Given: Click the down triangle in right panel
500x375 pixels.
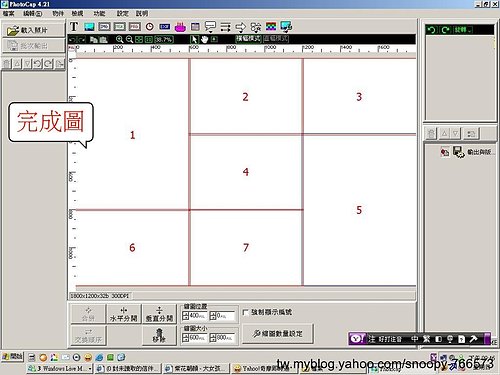Looking at the screenshot, I should click(x=456, y=134).
